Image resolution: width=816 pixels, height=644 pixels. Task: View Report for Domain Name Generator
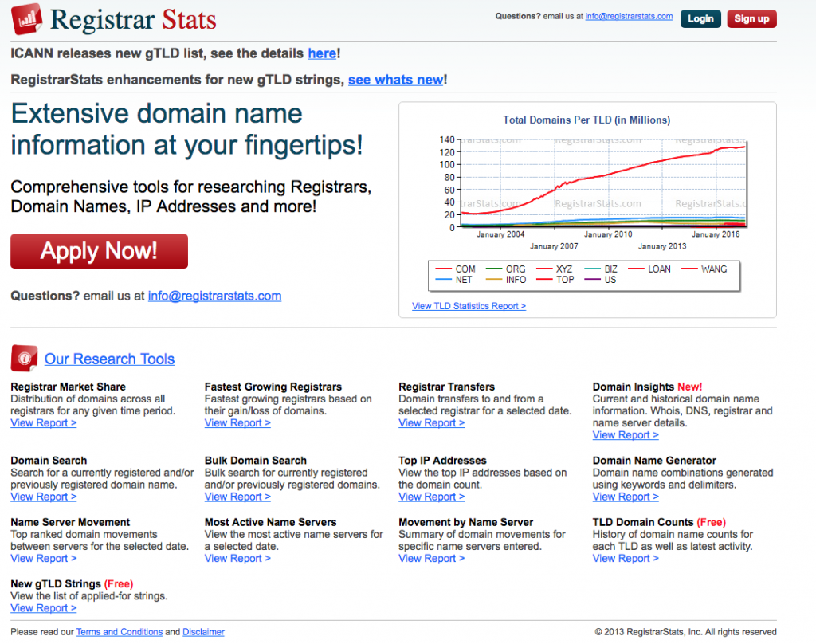click(626, 497)
